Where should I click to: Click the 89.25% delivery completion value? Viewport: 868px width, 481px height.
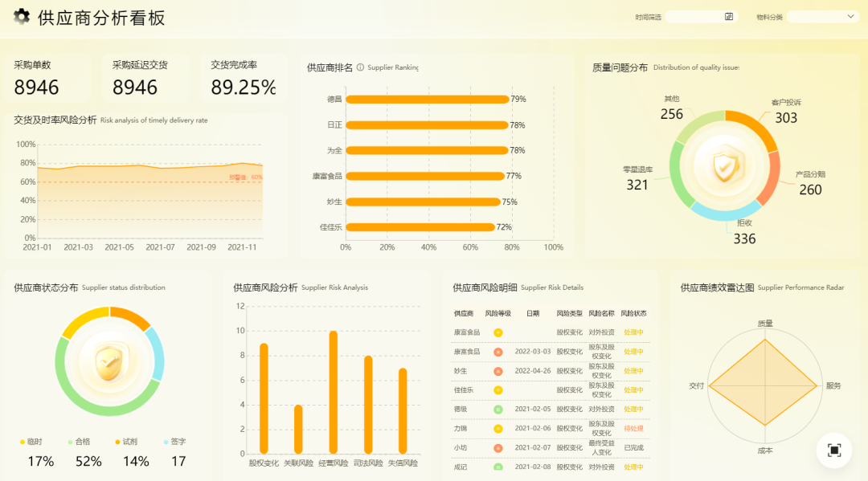coord(243,87)
